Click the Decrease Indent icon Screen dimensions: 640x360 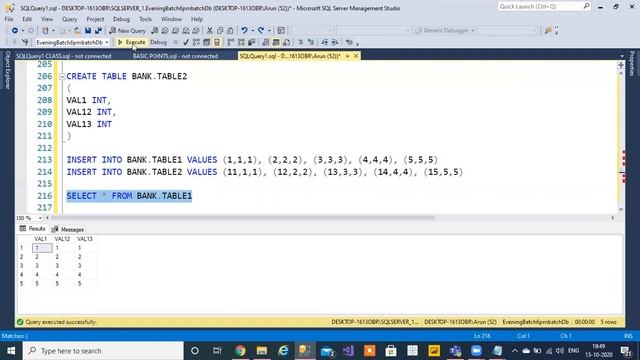coord(324,42)
